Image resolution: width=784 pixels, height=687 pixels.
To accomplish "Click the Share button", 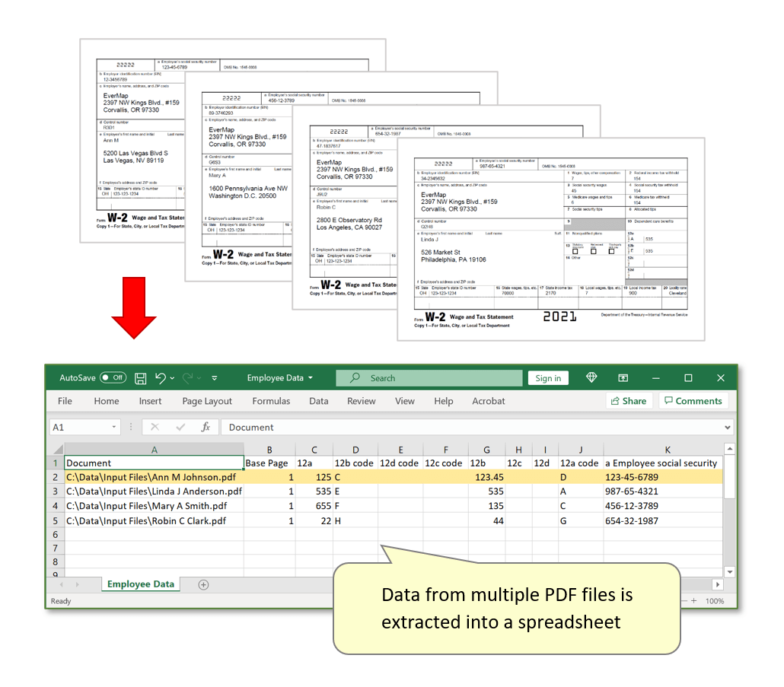I will 629,401.
